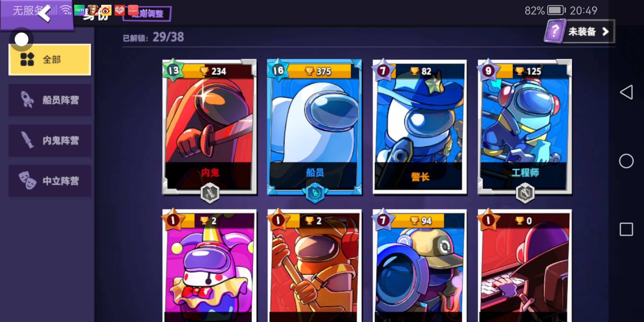Tap the Android home circle button
Screen dimensions: 644x322
pyautogui.click(x=626, y=161)
